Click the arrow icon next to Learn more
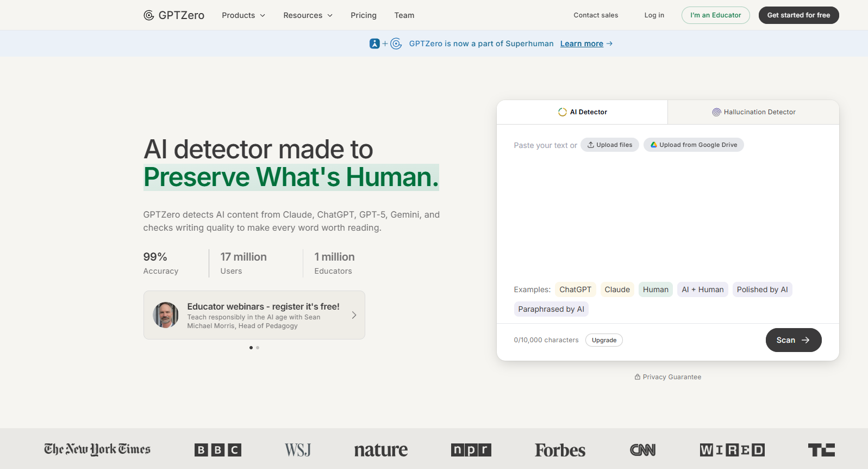 (x=609, y=44)
